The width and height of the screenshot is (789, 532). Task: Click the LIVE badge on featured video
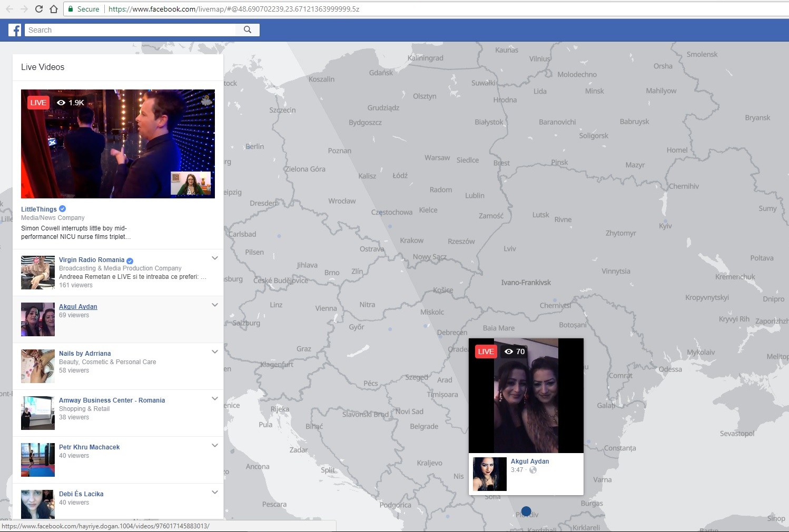click(x=38, y=103)
